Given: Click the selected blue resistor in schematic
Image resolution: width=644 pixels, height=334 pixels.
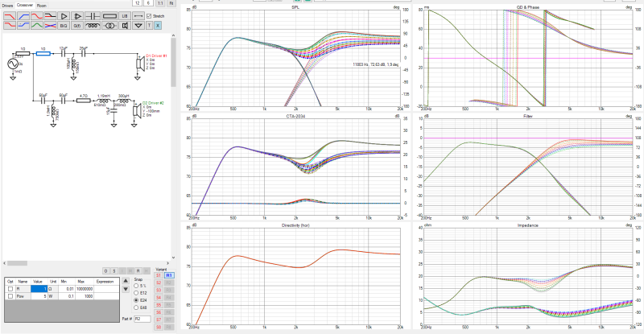Looking at the screenshot, I should pos(43,53).
